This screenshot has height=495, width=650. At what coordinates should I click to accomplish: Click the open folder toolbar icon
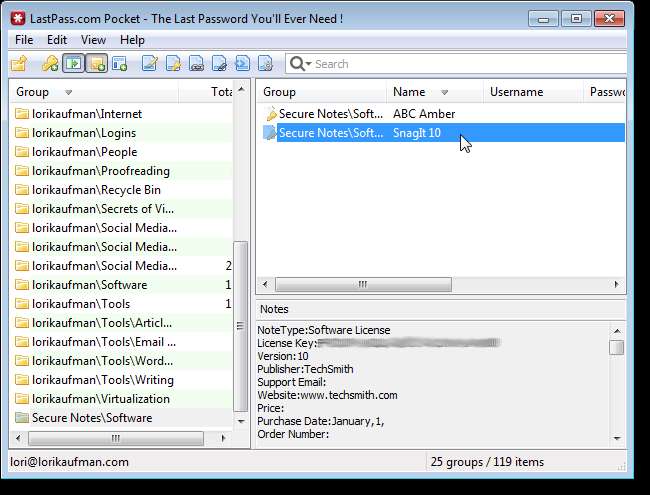pyautogui.click(x=19, y=64)
